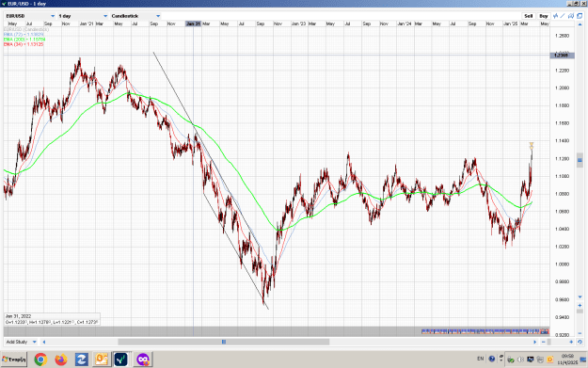Viewport: 588px width, 368px height.
Task: Zoom in vertically with right-side plus icon
Action: pyautogui.click(x=580, y=305)
